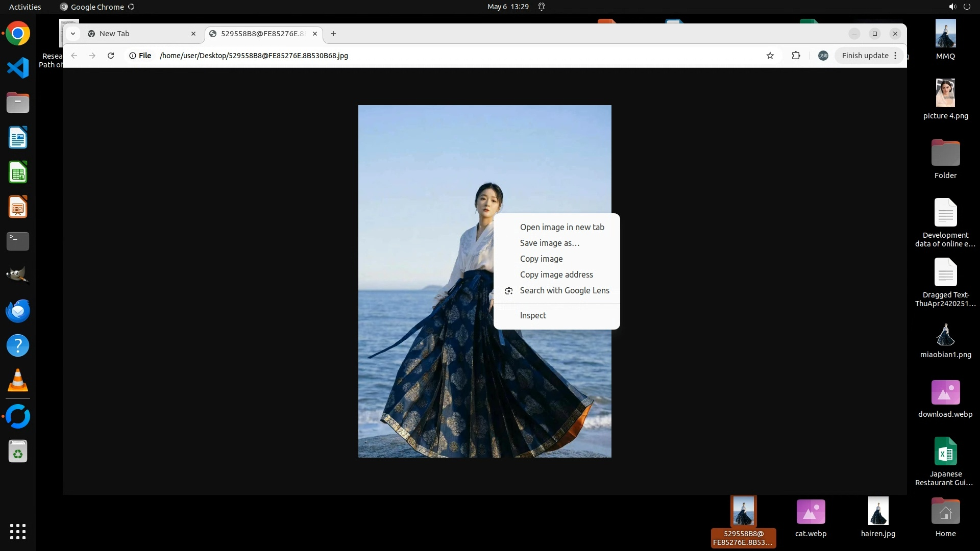980x551 pixels.
Task: Open a new tab with plus button
Action: (333, 34)
